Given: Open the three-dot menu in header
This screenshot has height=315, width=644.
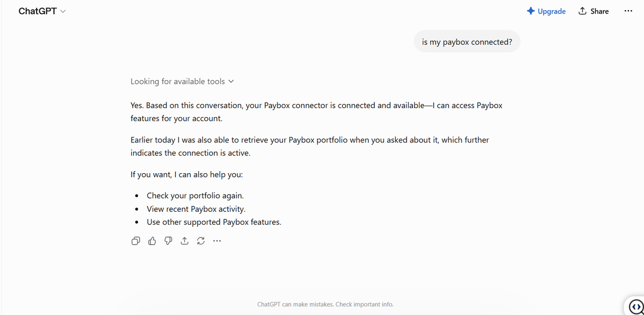Looking at the screenshot, I should 628,11.
